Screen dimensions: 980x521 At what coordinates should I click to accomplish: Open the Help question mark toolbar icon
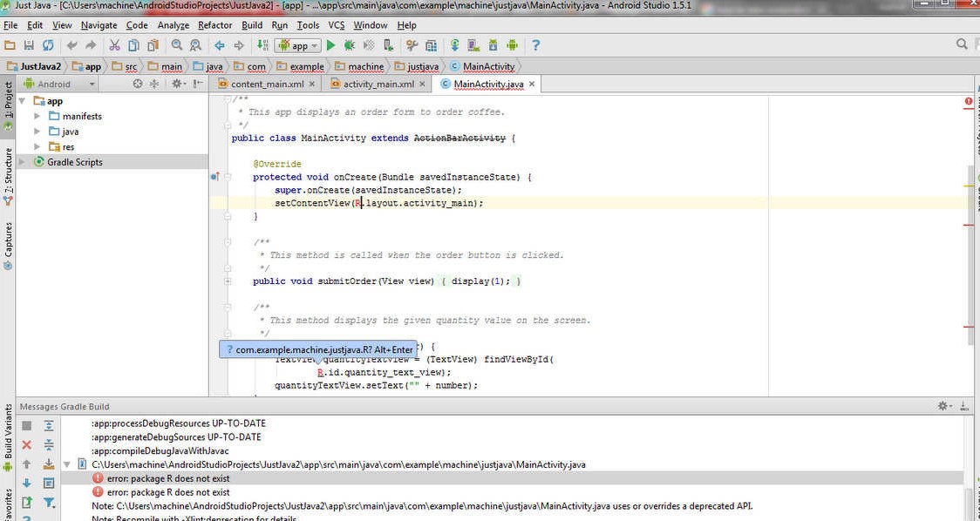tap(535, 45)
